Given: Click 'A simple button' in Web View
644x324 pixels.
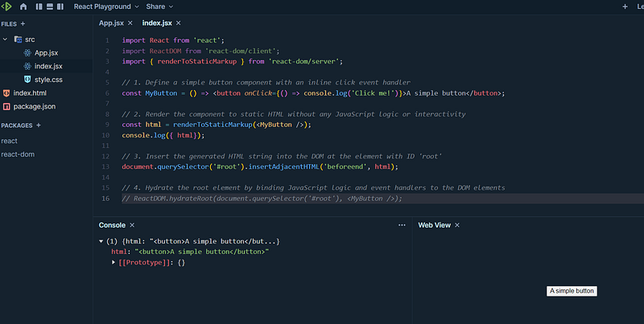Looking at the screenshot, I should click(572, 291).
